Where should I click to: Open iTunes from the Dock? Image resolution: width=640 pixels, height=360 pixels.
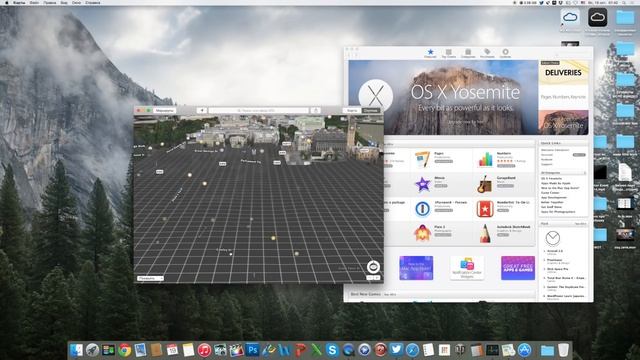click(204, 350)
